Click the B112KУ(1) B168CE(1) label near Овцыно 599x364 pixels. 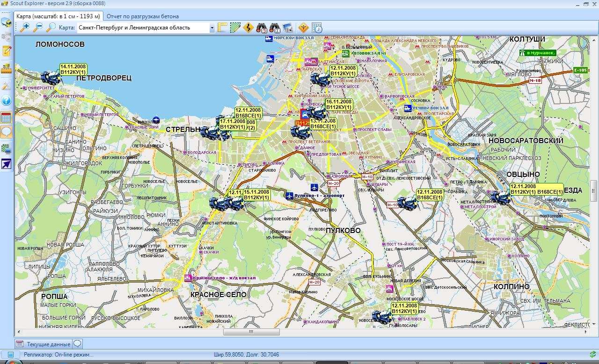(536, 189)
